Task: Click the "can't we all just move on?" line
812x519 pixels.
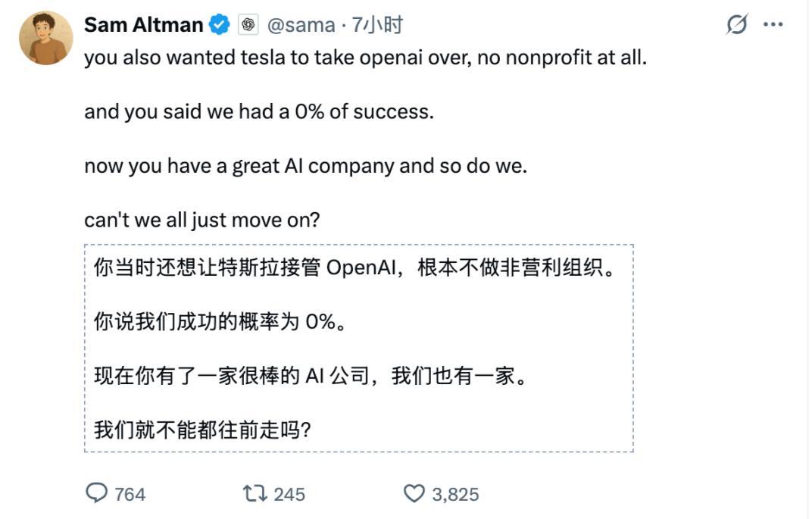Action: point(202,220)
